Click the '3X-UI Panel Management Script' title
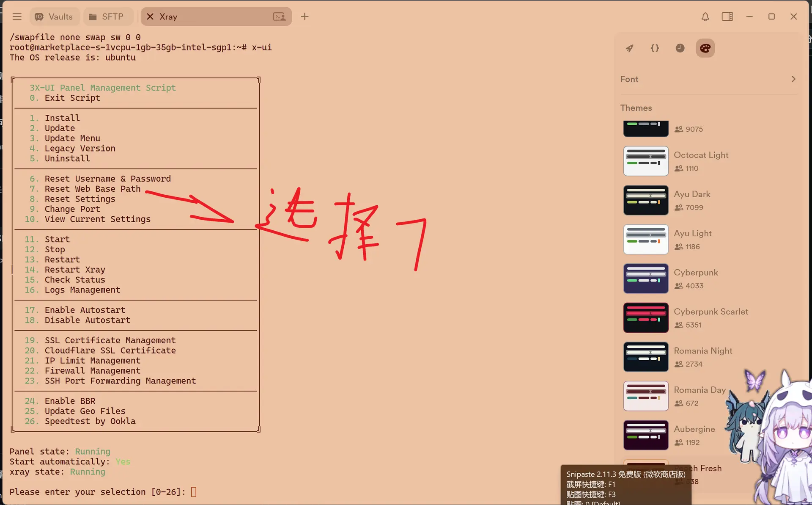 103,88
